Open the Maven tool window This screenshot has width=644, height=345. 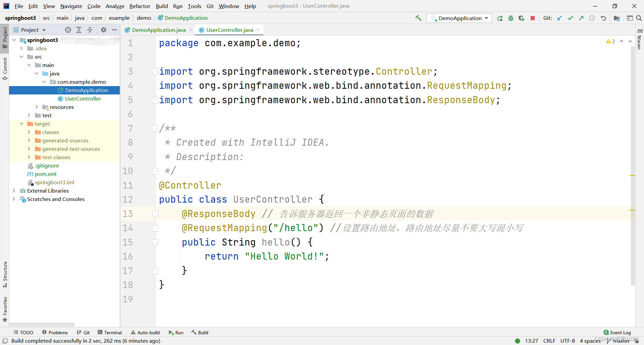pos(639,39)
